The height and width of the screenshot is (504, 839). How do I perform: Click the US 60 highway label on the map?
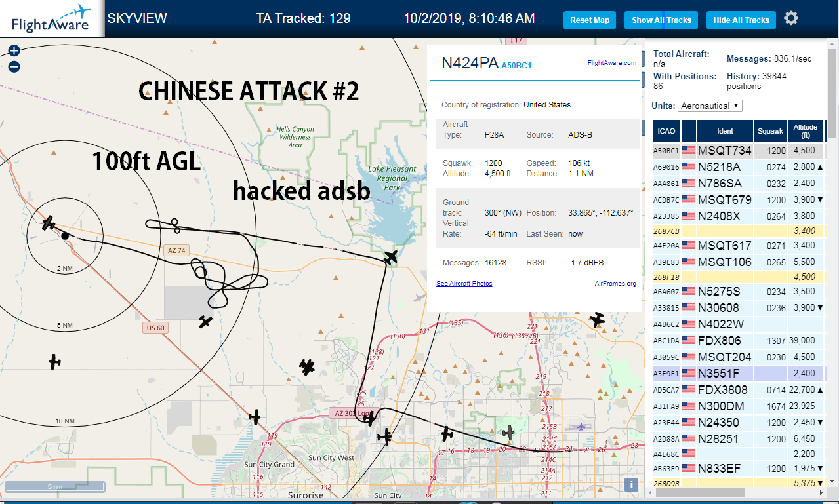tap(154, 327)
